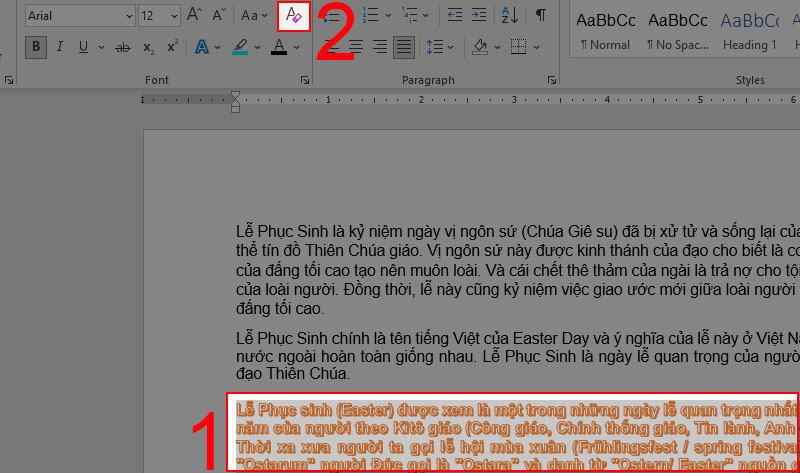Image resolution: width=800 pixels, height=473 pixels.
Task: Click the Shrink Font icon
Action: click(218, 16)
